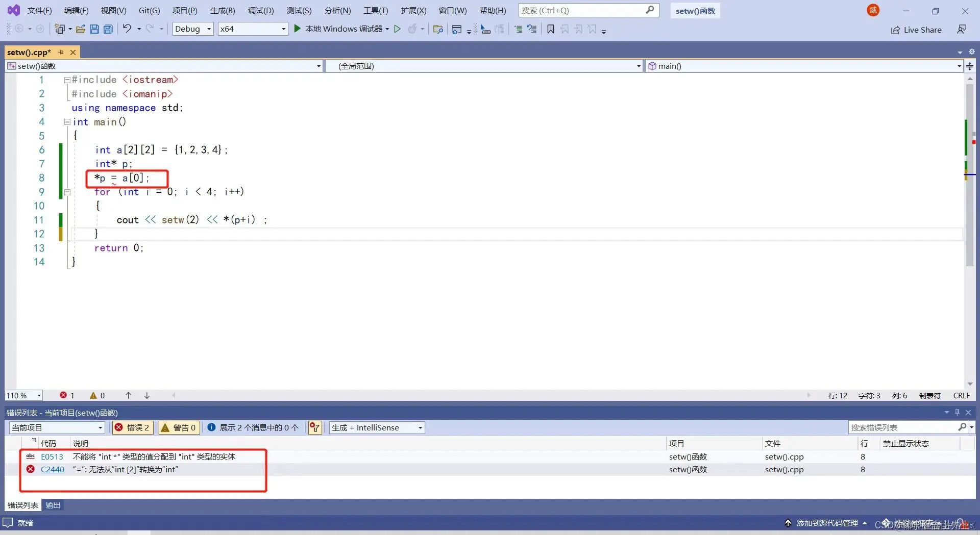Click the navigate backward arrow icon
The image size is (980, 535).
click(19, 29)
